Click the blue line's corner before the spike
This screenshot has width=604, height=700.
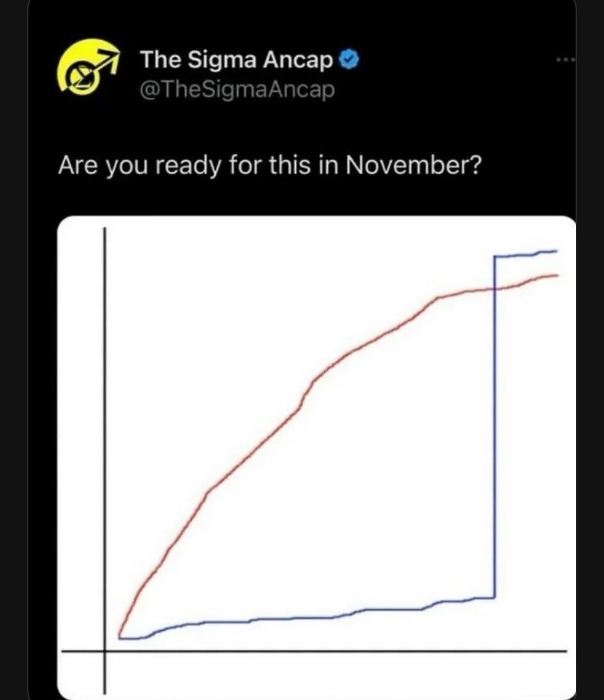coord(494,598)
